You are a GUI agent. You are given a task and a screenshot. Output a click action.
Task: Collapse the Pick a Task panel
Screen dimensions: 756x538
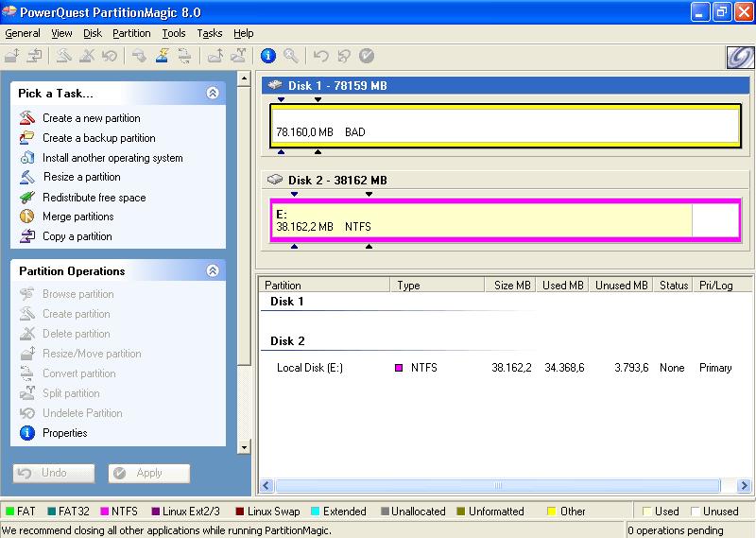(x=213, y=93)
